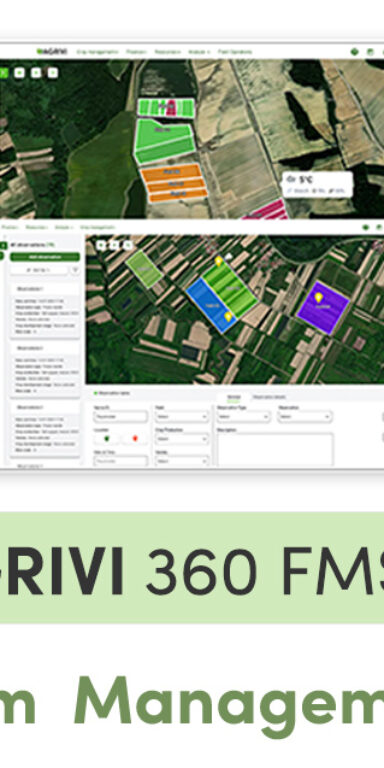Screen dimensions: 384x768
Task: Click the filter funnel icon in observations sidebar
Action: click(75, 270)
